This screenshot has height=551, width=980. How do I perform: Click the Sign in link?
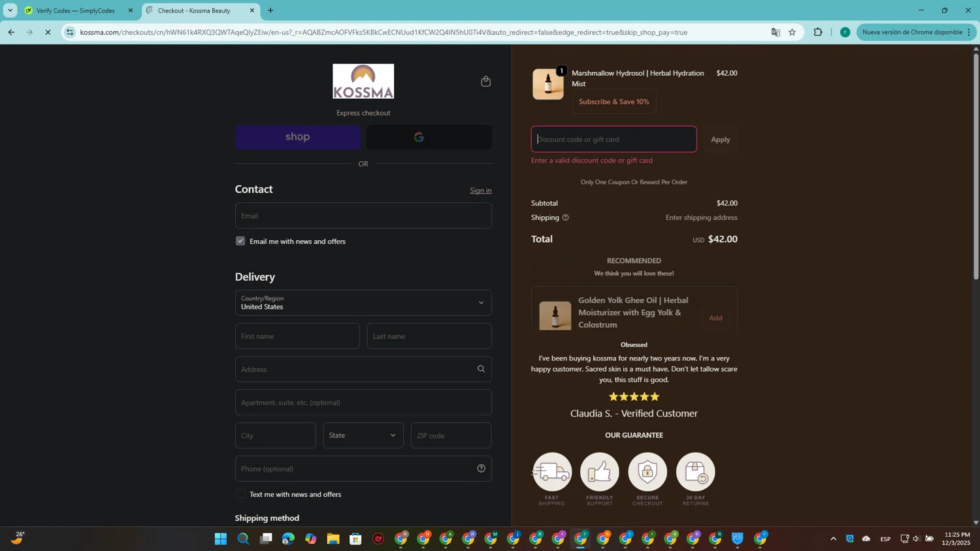481,191
